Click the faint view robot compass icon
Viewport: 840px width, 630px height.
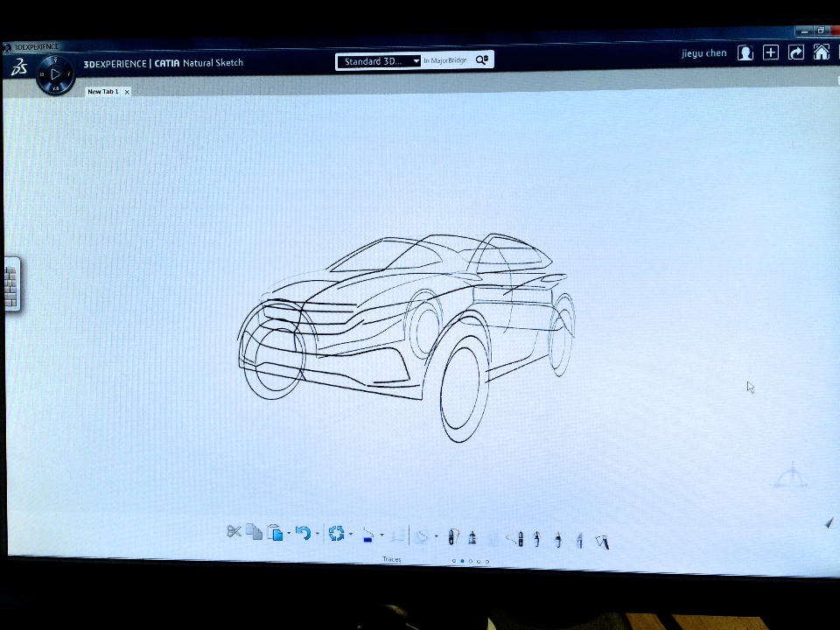789,476
